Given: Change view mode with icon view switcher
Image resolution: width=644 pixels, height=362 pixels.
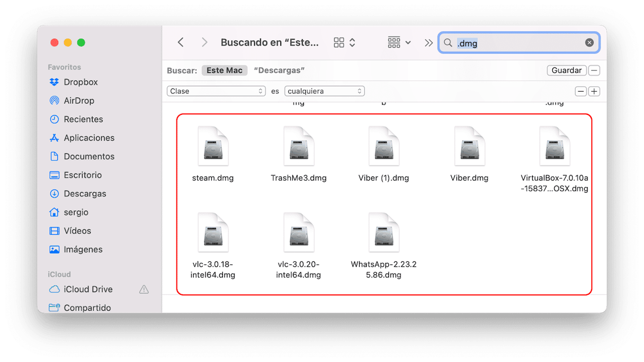Looking at the screenshot, I should pos(344,42).
